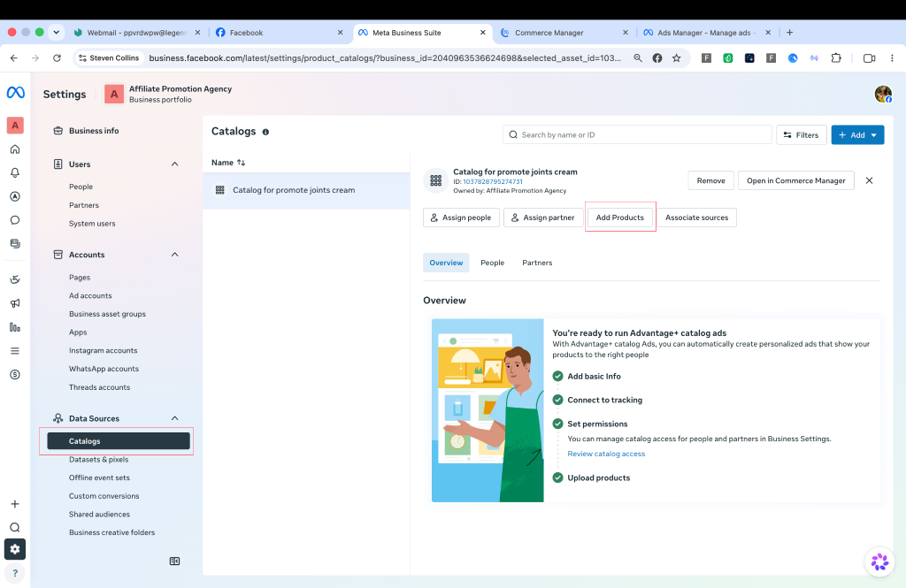Open browser Extensions puzzle icon
Viewport: 906px width, 588px height.
click(x=836, y=57)
